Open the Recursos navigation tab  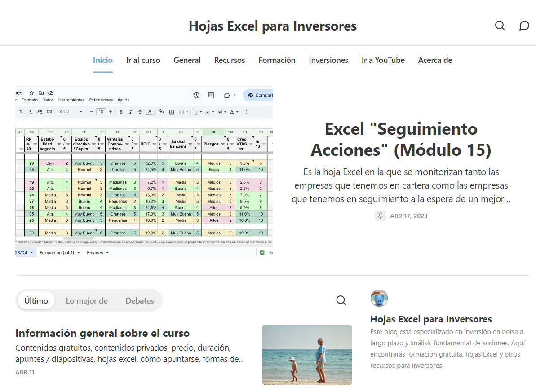[230, 60]
